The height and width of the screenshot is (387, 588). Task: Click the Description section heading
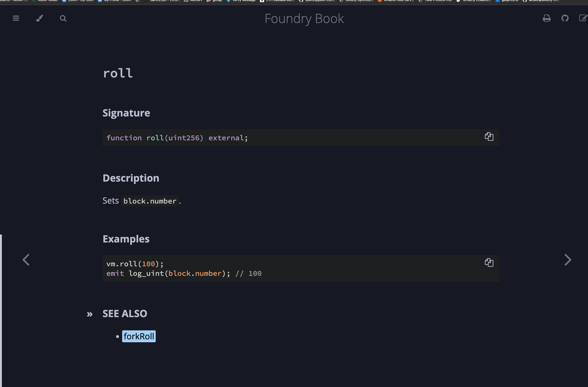pyautogui.click(x=131, y=178)
